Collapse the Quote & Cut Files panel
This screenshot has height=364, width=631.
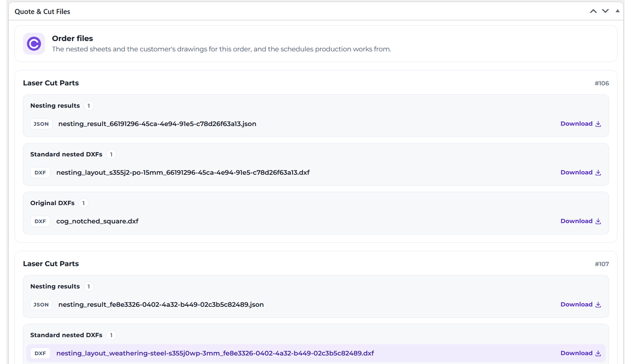click(x=618, y=11)
